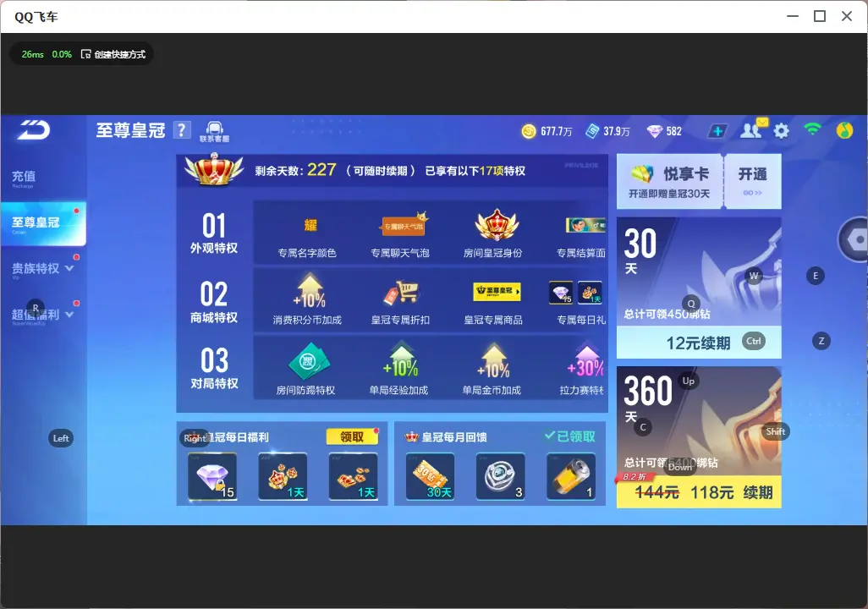The image size is (868, 609).
Task: Renew 360 days with 118元 续期
Action: [699, 491]
